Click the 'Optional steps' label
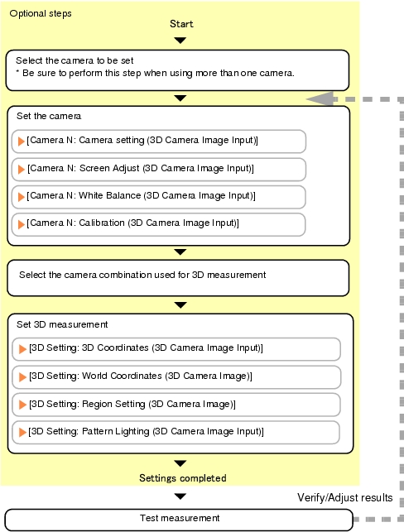404x532 pixels. [41, 13]
